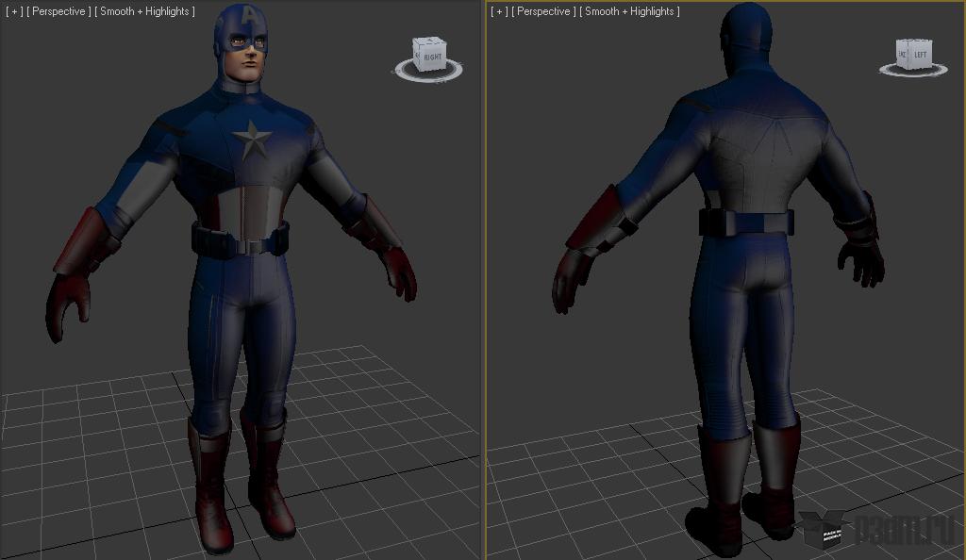
Task: Click the BACK face of the right ViewCube
Action: [902, 54]
